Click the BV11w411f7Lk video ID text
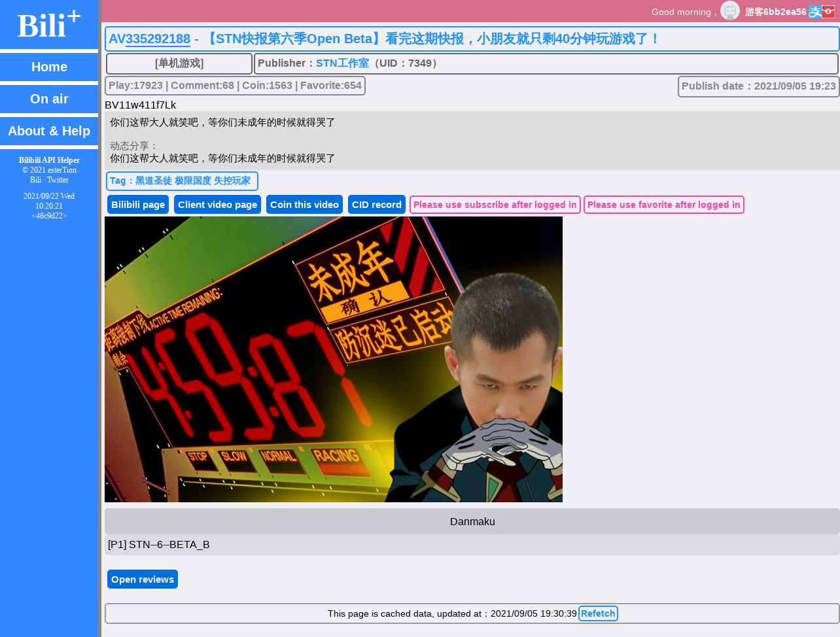This screenshot has width=840, height=637. tap(141, 105)
